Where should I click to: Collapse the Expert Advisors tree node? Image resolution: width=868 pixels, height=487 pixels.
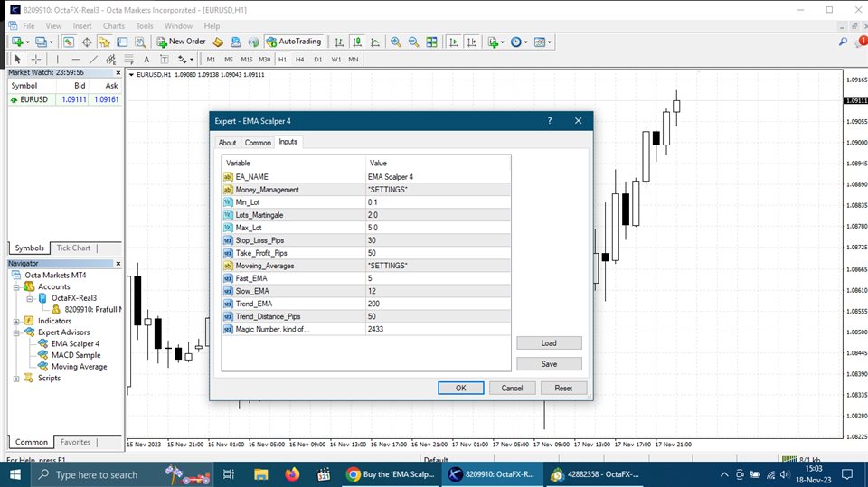17,332
